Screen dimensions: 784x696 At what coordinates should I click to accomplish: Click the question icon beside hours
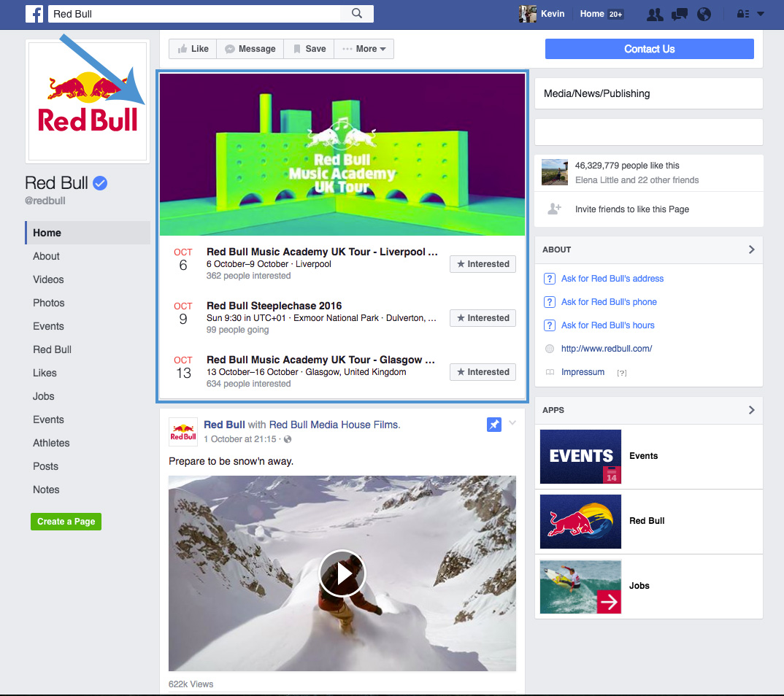[x=550, y=326]
